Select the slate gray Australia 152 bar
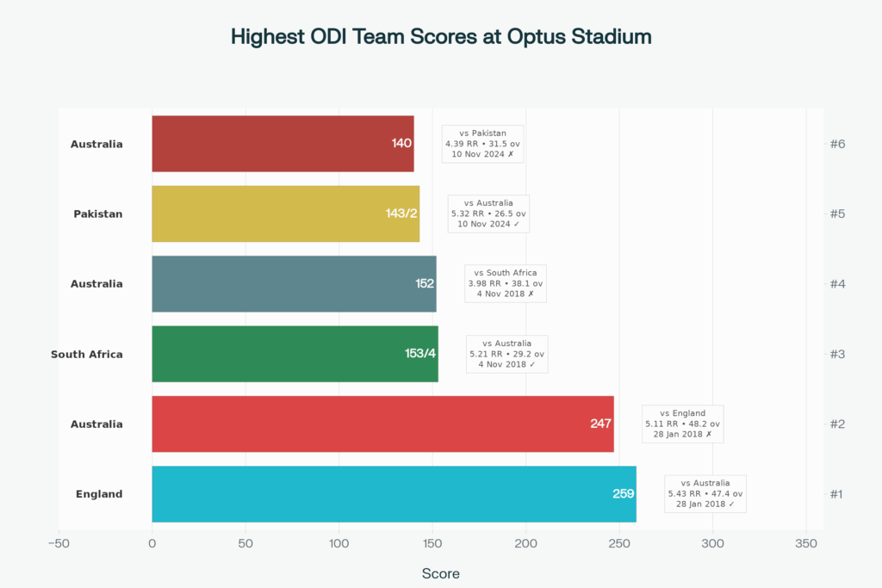 294,283
